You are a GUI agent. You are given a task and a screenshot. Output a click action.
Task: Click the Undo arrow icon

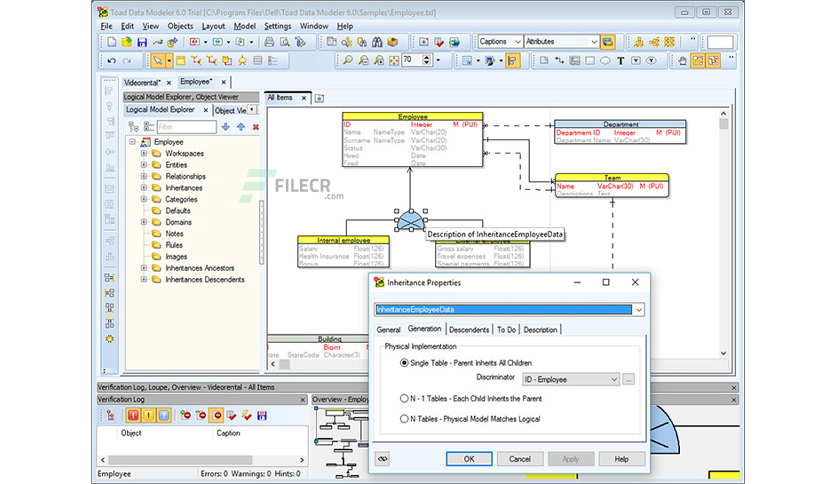[111, 61]
